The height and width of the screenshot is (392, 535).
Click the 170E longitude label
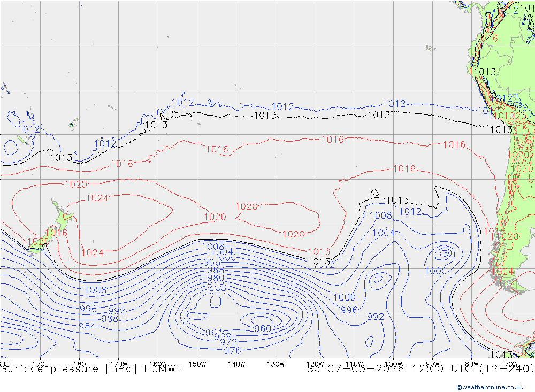point(40,364)
